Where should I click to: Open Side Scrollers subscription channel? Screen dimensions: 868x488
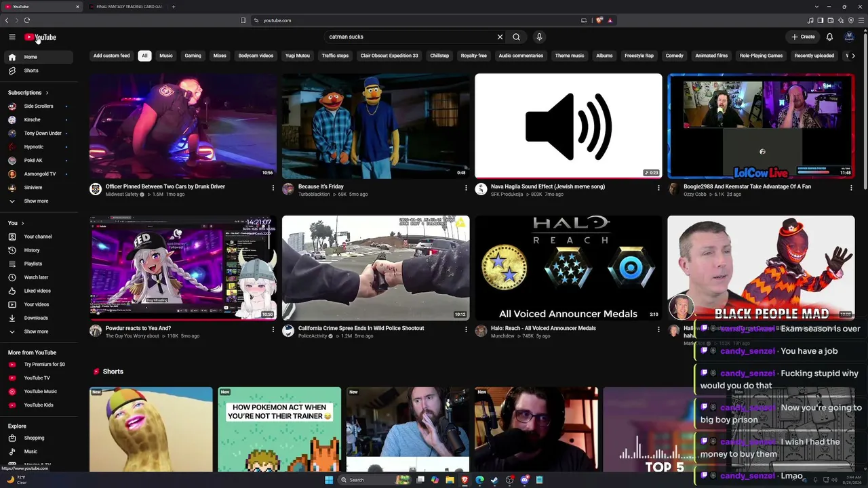click(38, 106)
